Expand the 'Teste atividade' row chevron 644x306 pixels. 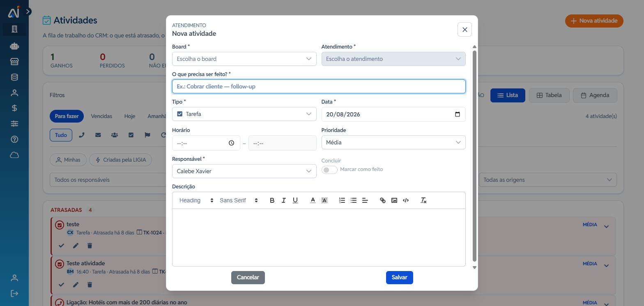(606, 265)
